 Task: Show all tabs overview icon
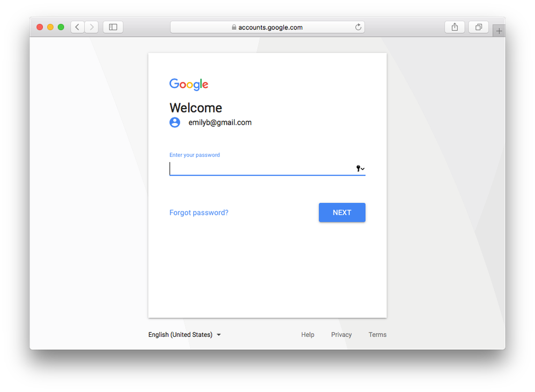(x=478, y=27)
